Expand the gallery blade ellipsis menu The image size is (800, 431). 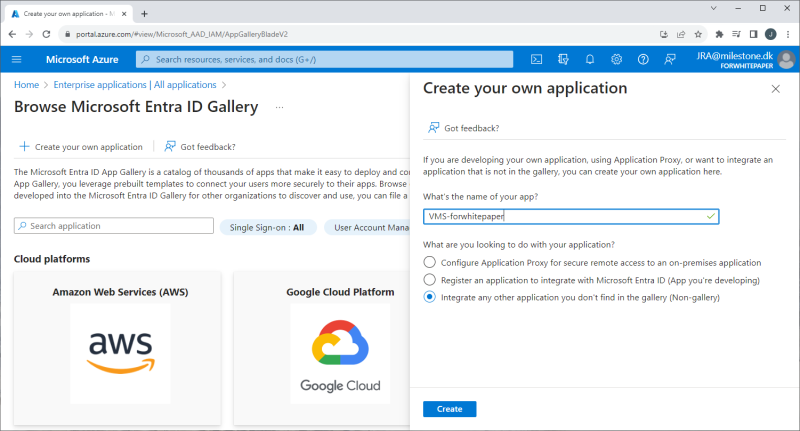coord(280,107)
